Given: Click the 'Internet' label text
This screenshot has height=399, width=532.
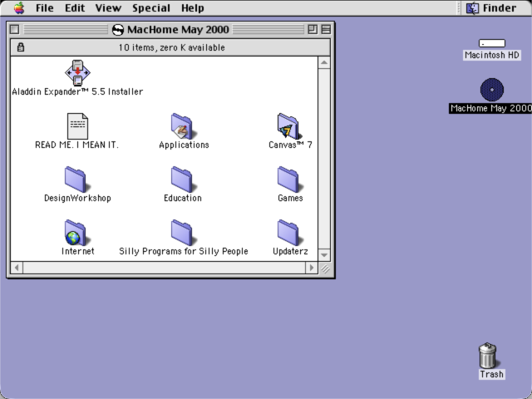Looking at the screenshot, I should pos(77,251).
